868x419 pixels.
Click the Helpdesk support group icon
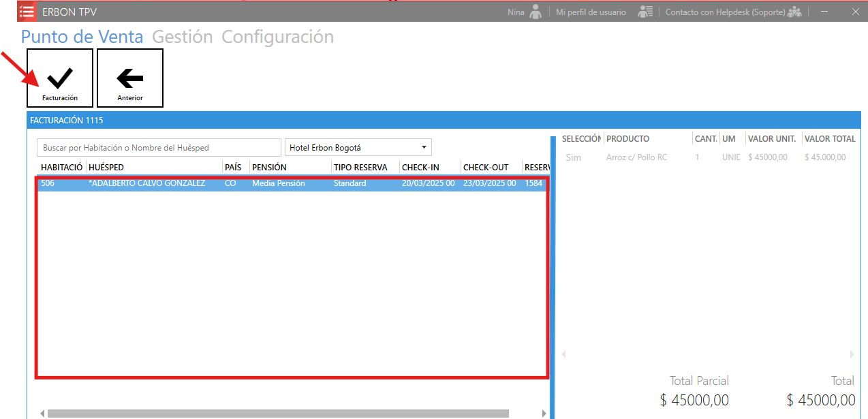(794, 12)
